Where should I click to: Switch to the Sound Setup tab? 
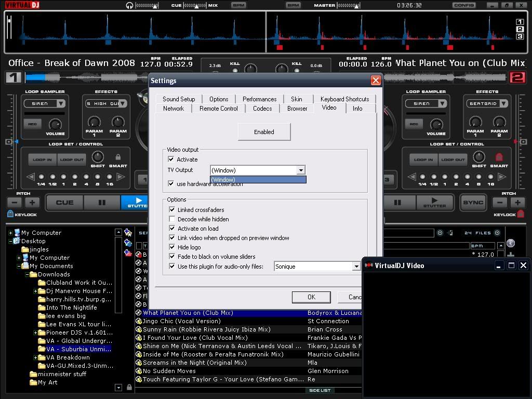click(x=179, y=99)
